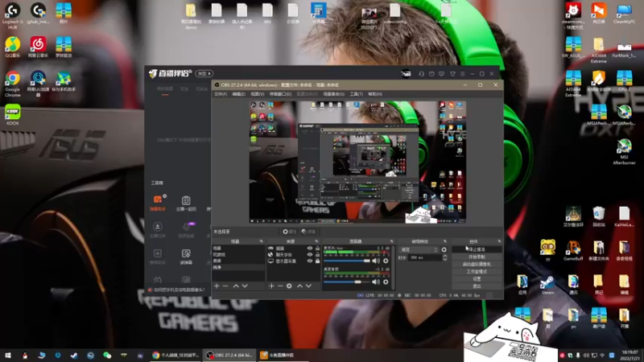
Task: Toggle visibility eye of second source row
Action: [x=310, y=254]
